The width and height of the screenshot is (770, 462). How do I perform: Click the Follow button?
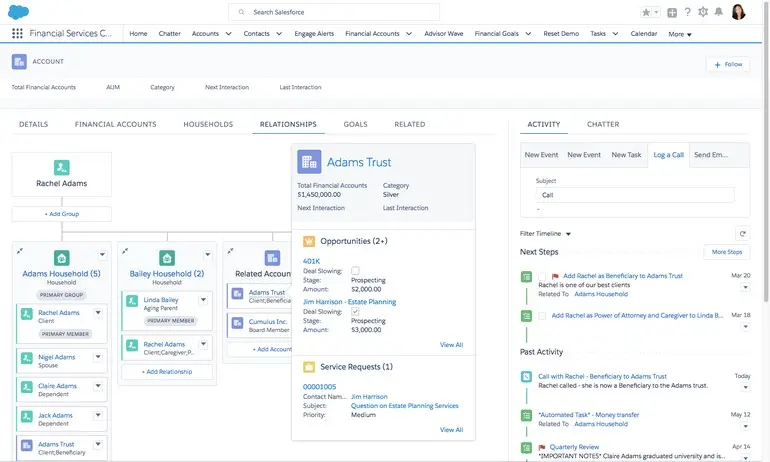coord(727,64)
